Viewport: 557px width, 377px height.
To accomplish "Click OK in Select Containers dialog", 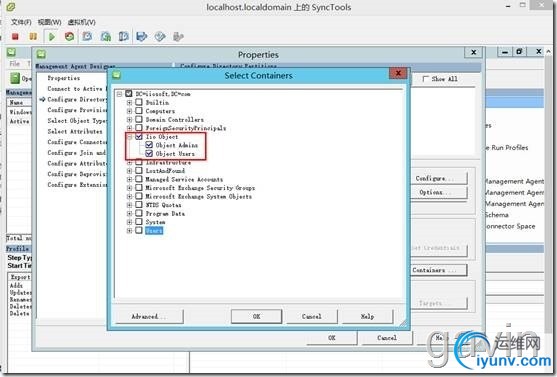I will [x=256, y=316].
